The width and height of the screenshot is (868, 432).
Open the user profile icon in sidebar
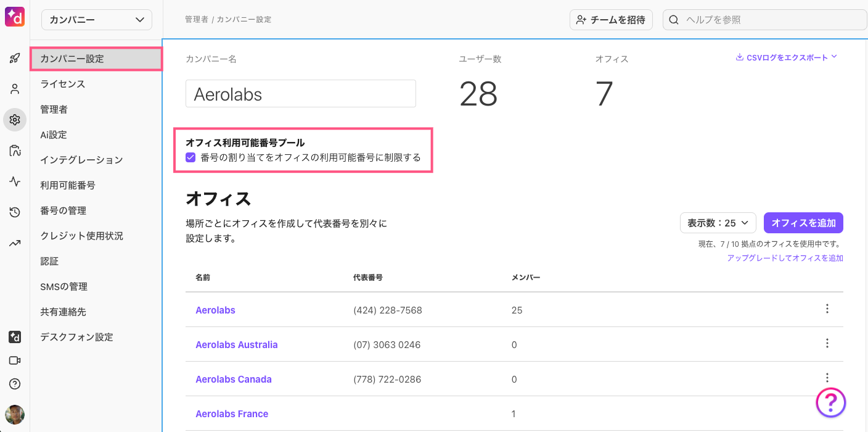click(x=15, y=89)
